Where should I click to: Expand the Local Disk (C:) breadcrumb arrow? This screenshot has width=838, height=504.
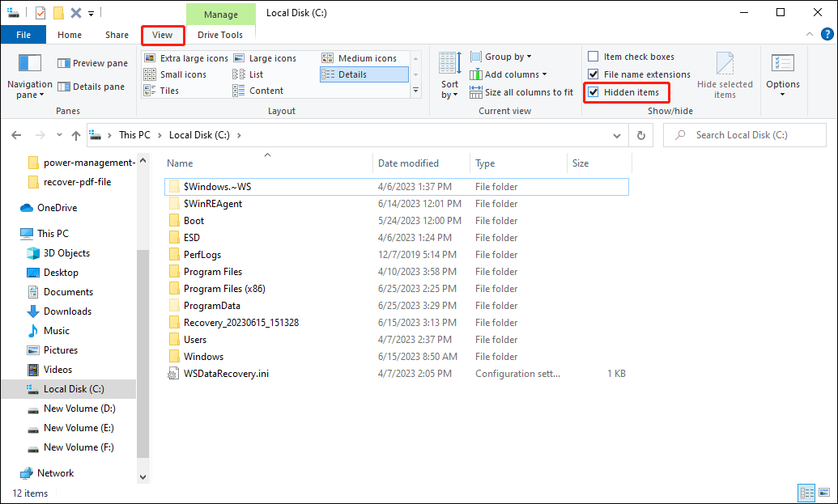point(239,136)
